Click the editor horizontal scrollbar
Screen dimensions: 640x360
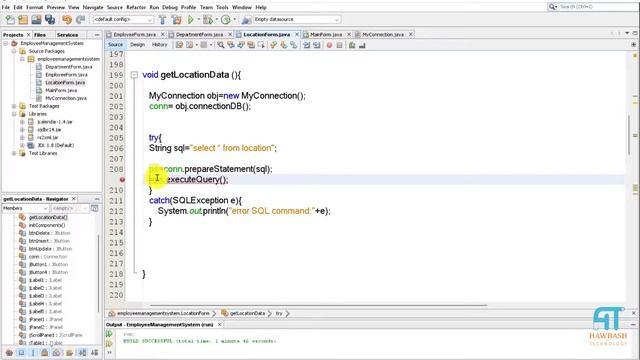318,305
